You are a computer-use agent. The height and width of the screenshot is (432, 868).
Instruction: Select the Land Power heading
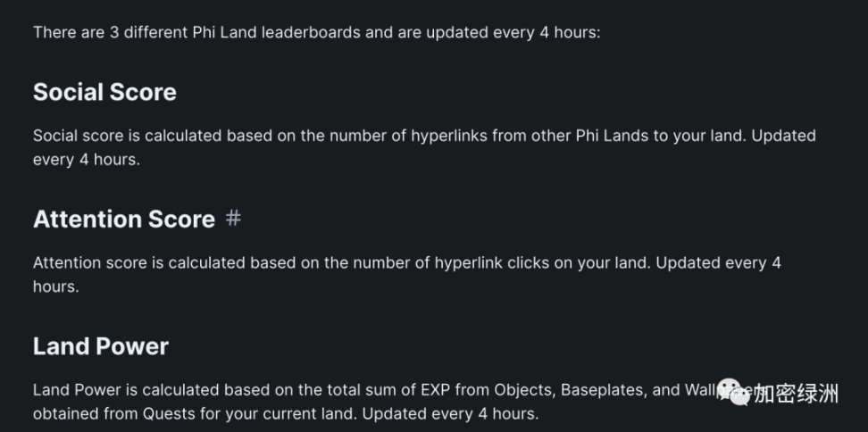(x=101, y=346)
